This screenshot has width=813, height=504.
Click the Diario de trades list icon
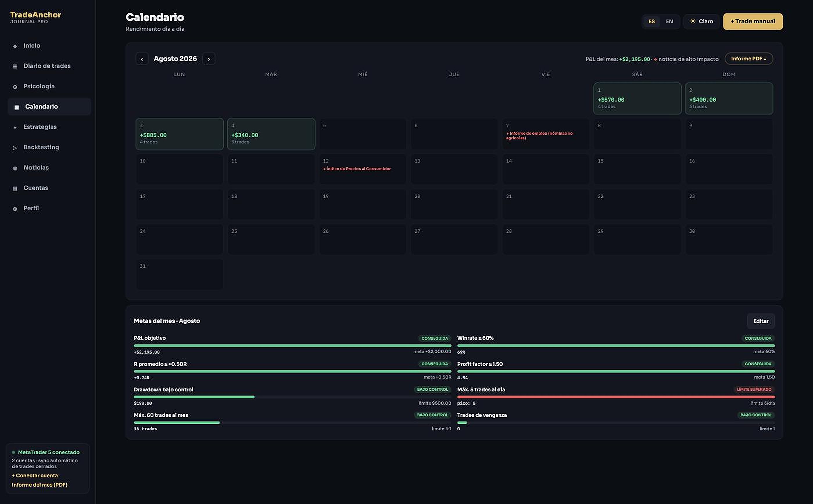(x=15, y=66)
